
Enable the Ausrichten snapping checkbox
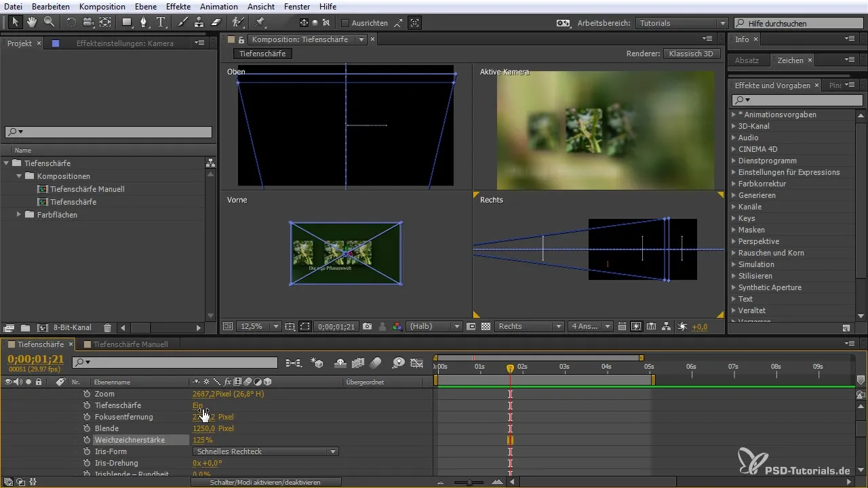click(x=344, y=22)
